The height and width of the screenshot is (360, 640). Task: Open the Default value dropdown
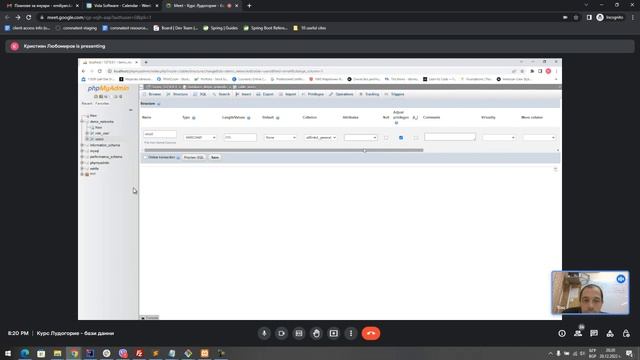pos(280,138)
